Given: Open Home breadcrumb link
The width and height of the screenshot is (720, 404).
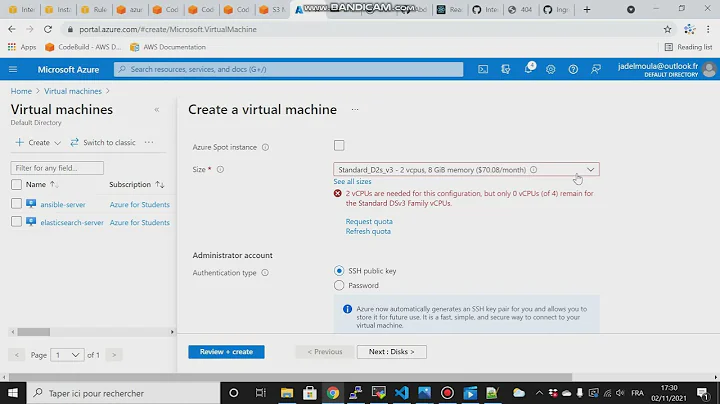Looking at the screenshot, I should pyautogui.click(x=21, y=91).
